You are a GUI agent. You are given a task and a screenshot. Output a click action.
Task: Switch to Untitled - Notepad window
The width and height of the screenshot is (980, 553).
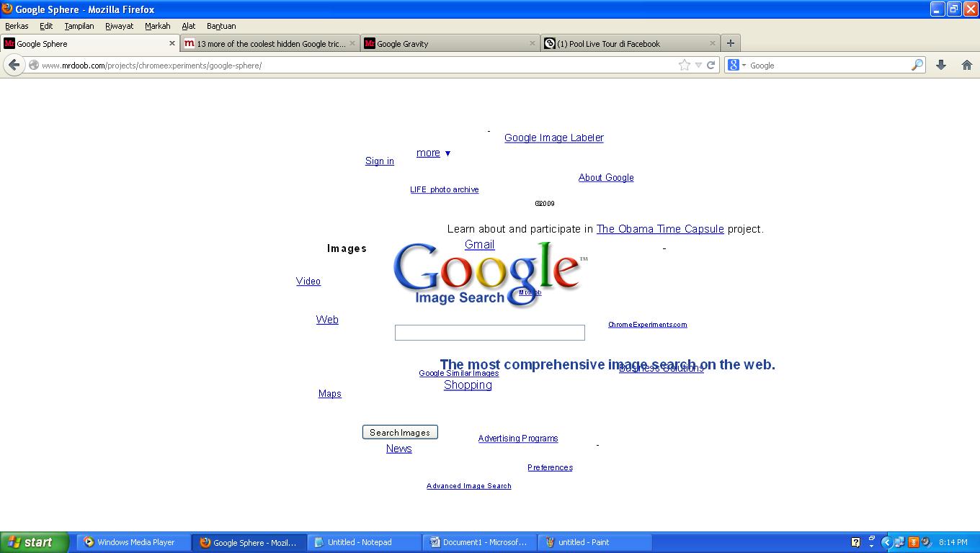point(365,542)
